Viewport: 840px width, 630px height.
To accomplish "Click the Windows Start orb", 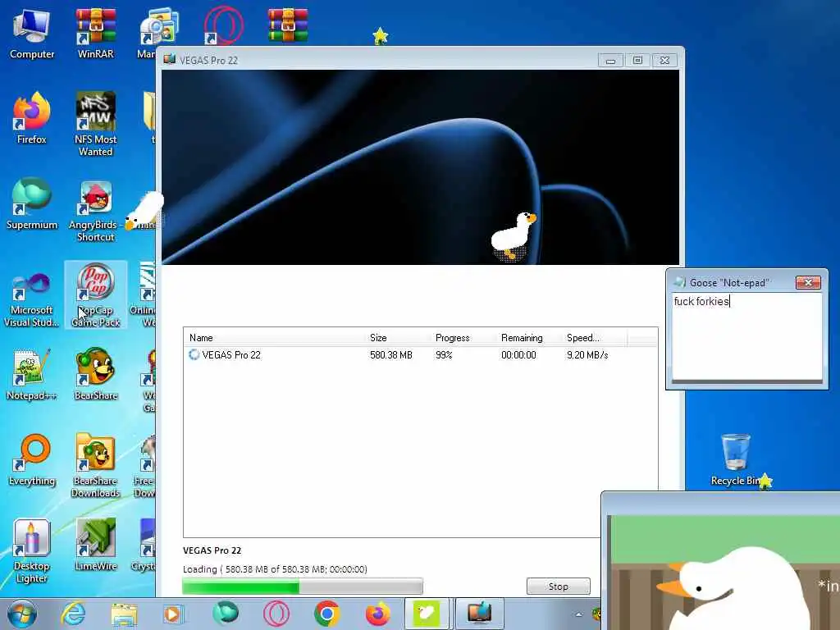I will click(x=22, y=614).
